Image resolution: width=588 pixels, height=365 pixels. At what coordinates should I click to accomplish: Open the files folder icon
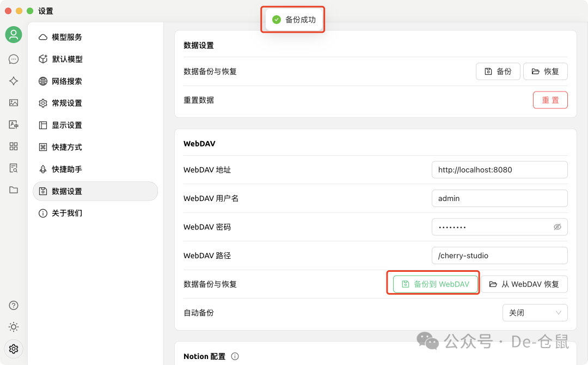pyautogui.click(x=14, y=190)
